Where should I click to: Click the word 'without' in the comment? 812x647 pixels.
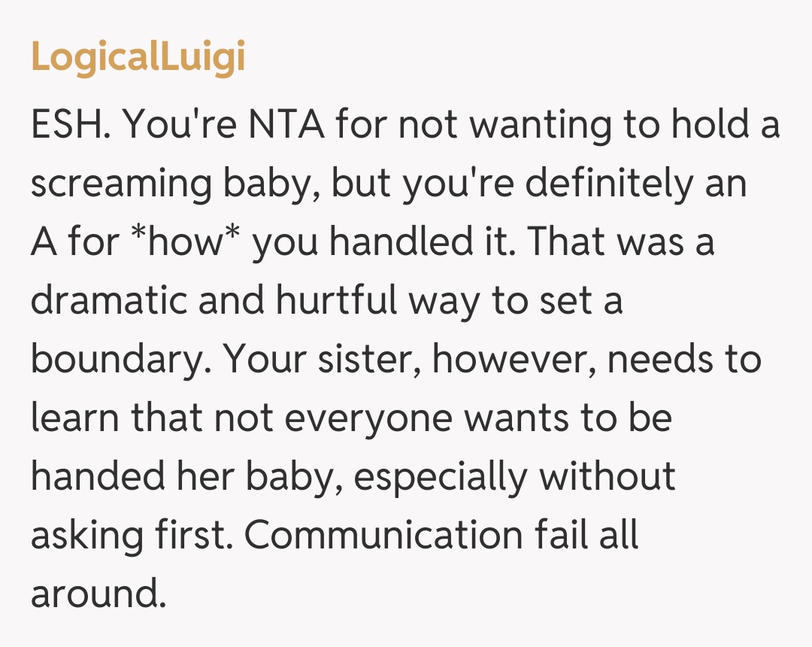(x=607, y=477)
